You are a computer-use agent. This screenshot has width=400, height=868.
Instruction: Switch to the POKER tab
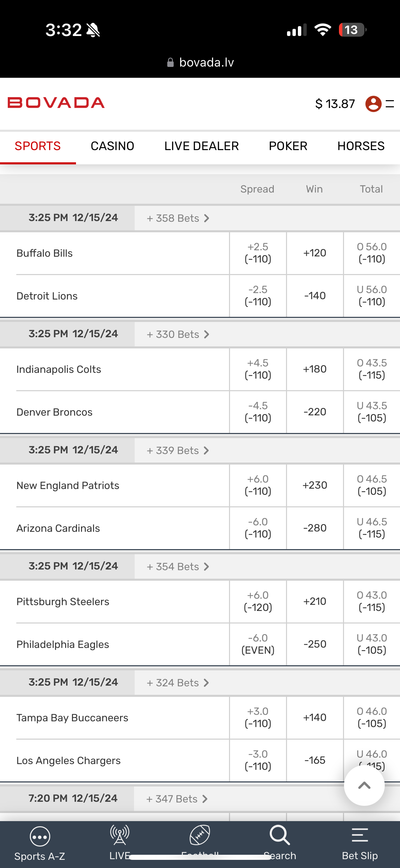point(288,146)
